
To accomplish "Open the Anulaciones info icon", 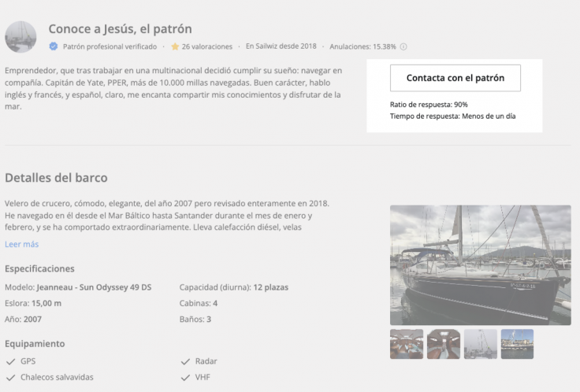I will [x=403, y=46].
